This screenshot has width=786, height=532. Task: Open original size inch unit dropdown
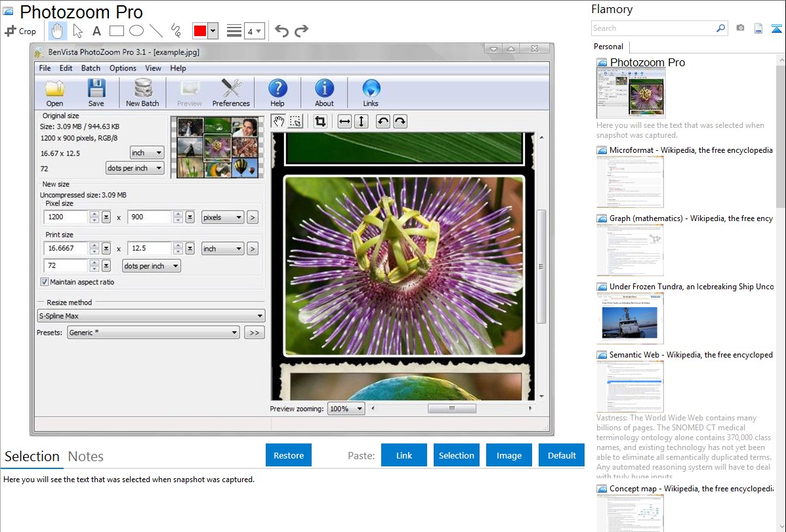tap(146, 153)
